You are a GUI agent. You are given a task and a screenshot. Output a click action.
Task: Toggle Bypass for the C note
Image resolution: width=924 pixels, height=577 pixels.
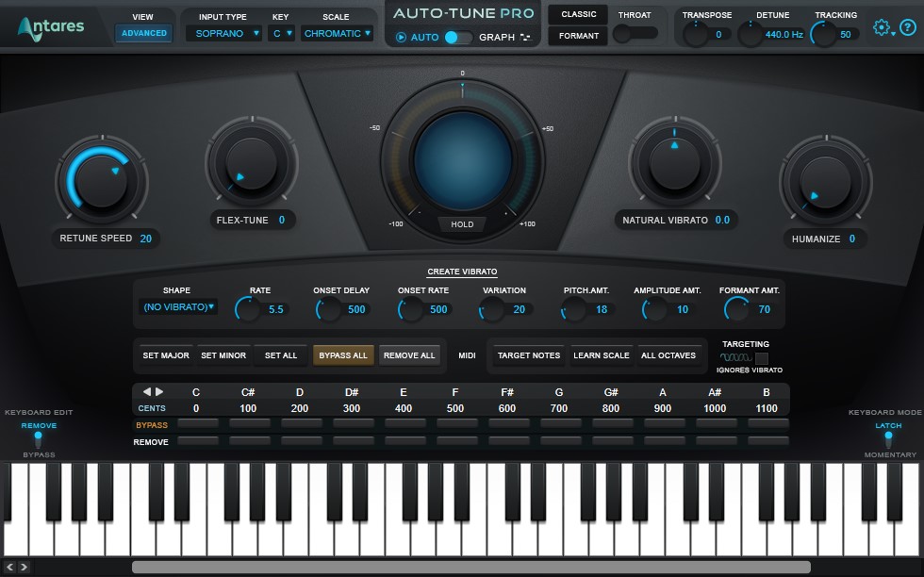click(x=197, y=423)
